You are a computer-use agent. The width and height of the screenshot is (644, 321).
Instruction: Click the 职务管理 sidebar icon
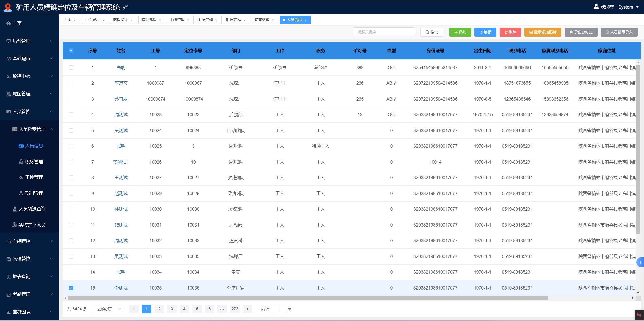(21, 162)
